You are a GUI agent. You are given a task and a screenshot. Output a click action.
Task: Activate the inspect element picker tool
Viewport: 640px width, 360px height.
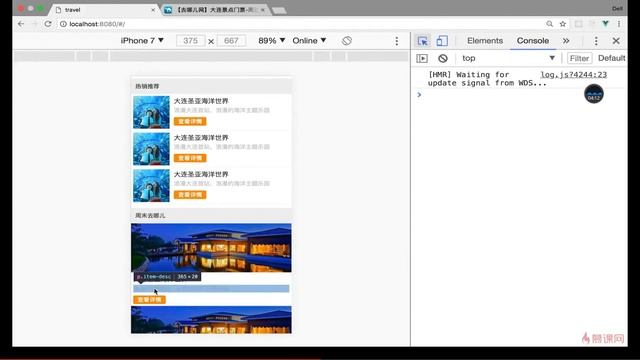point(423,41)
